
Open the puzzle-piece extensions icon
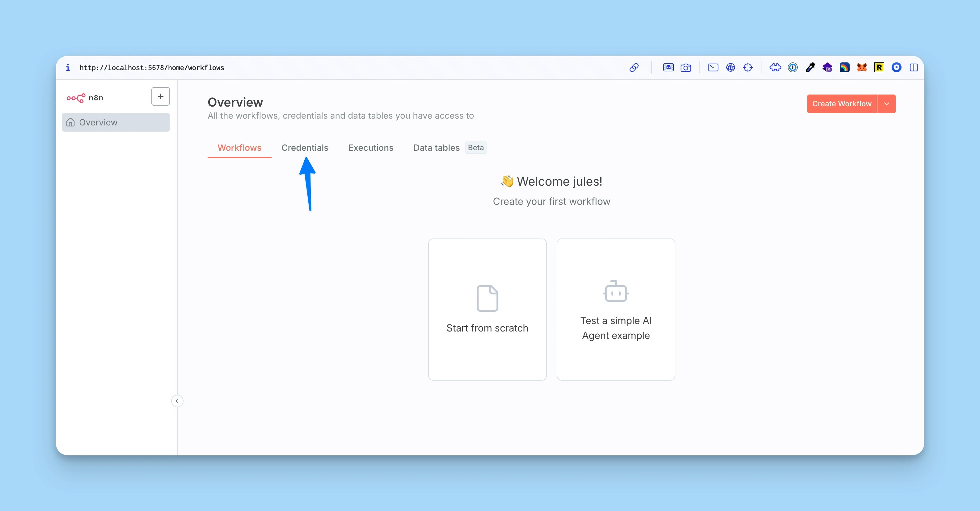point(775,68)
